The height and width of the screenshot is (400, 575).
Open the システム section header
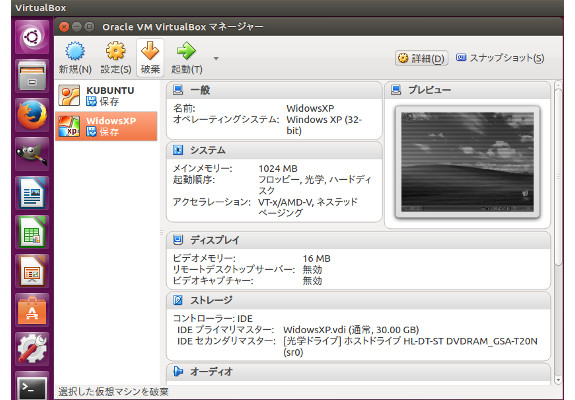click(x=274, y=150)
